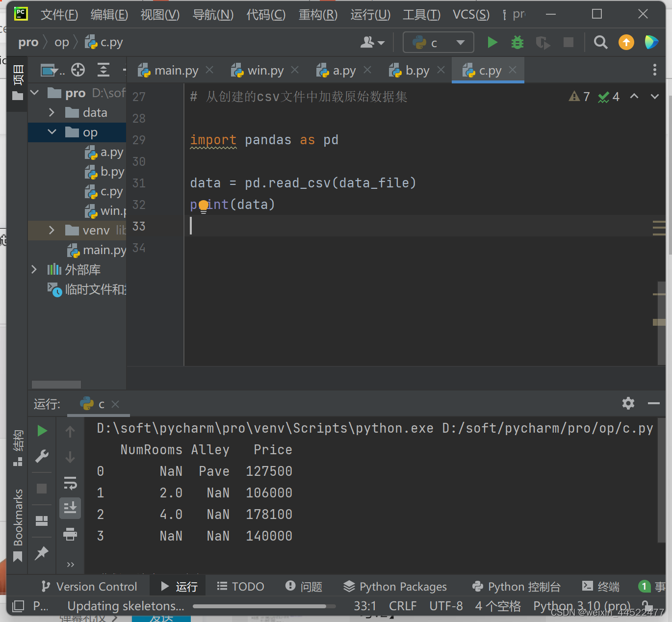Click up the stack trace arrow
This screenshot has width=672, height=622.
70,432
